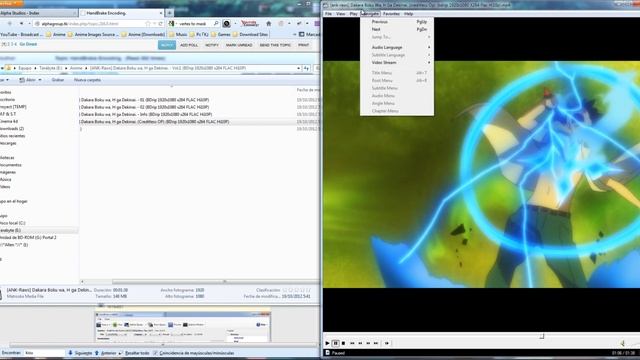Click Terabyte (E:) in the address breadcrumb
The height and width of the screenshot is (360, 640).
51,68
